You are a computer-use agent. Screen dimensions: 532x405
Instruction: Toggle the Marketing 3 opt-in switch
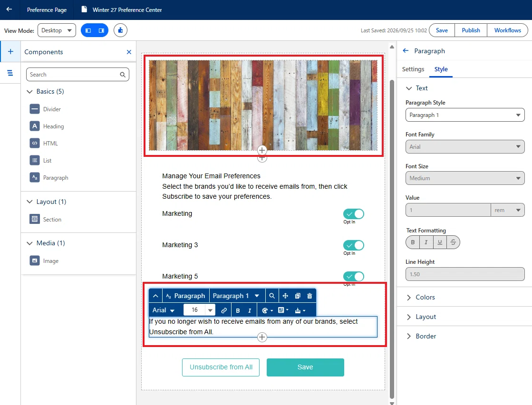(354, 245)
